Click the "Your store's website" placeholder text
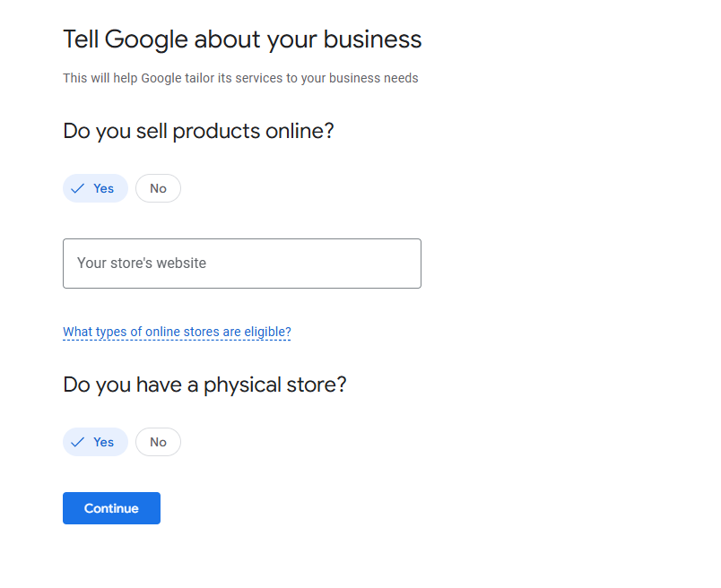 pos(142,264)
